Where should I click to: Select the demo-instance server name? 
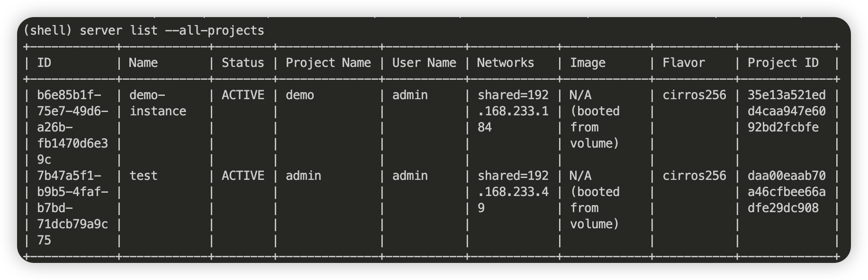[158, 103]
